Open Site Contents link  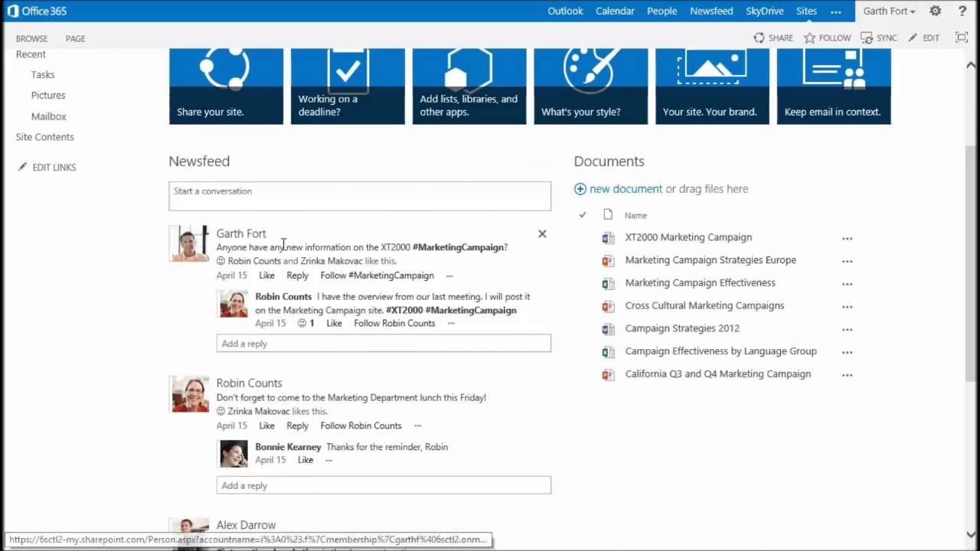click(x=45, y=137)
